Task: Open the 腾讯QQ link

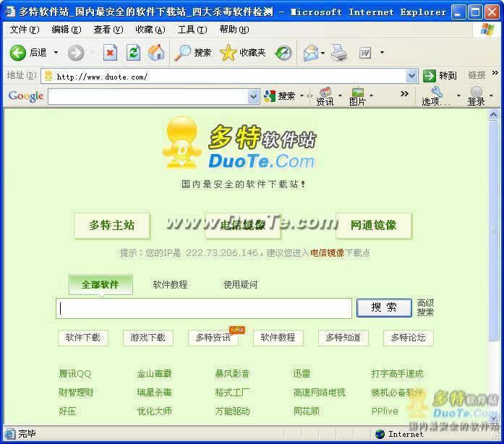Action: coord(75,374)
